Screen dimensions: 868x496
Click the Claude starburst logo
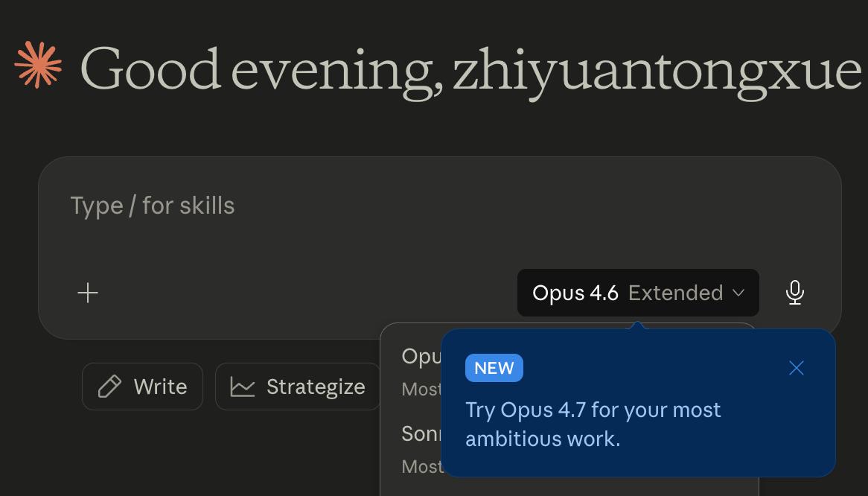click(x=38, y=65)
